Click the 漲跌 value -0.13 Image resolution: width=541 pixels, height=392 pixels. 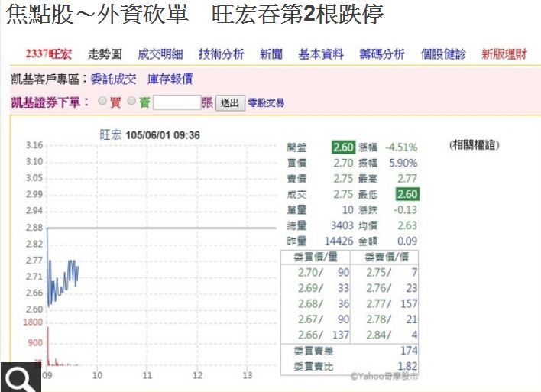coord(406,210)
